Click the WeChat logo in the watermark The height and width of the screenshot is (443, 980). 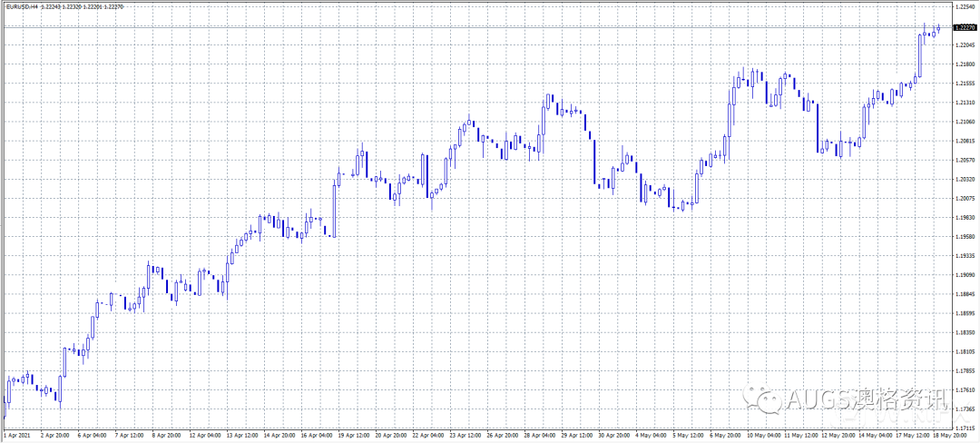click(x=760, y=396)
